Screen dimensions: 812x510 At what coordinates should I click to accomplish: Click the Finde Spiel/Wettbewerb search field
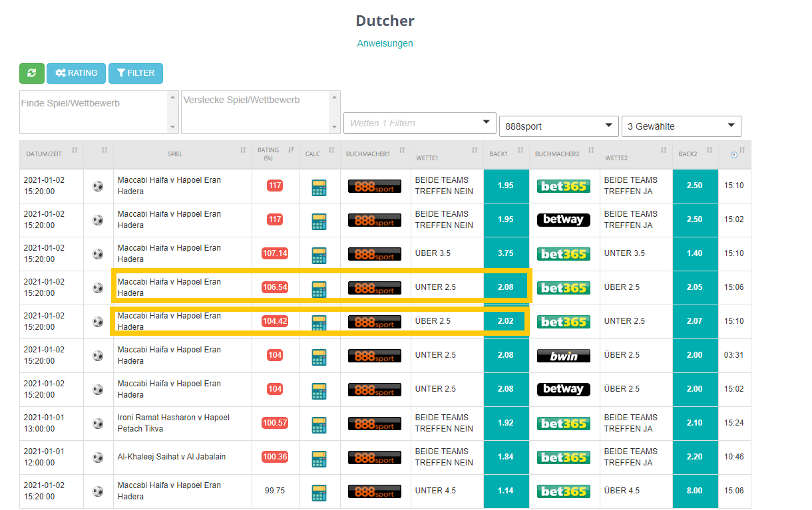(93, 112)
